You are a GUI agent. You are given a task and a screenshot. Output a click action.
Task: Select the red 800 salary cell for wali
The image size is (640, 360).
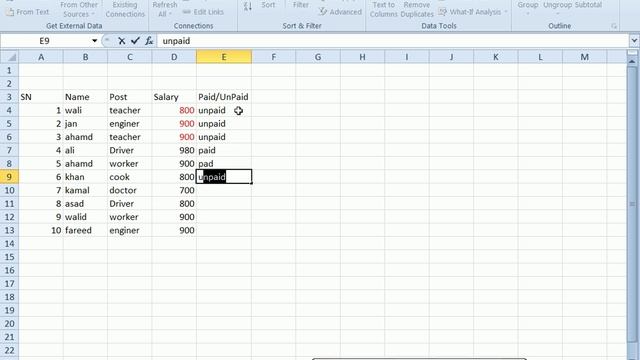(174, 110)
